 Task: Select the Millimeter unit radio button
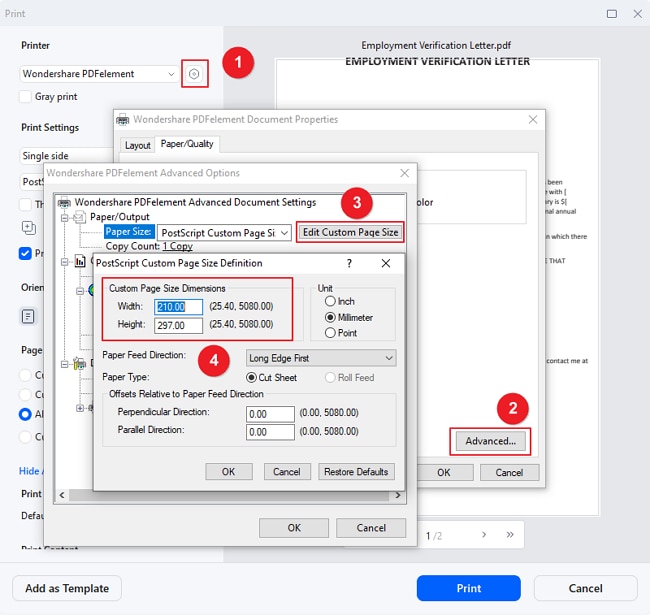330,317
